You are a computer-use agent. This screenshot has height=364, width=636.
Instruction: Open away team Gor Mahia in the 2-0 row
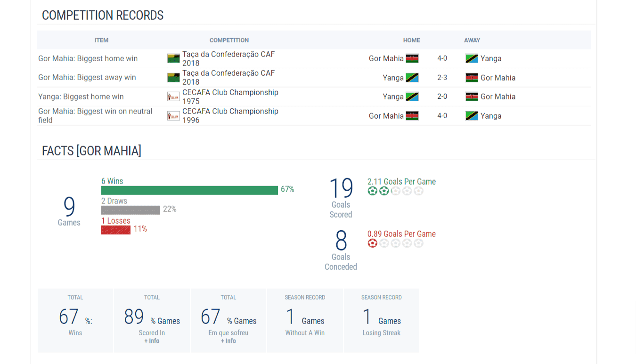498,97
